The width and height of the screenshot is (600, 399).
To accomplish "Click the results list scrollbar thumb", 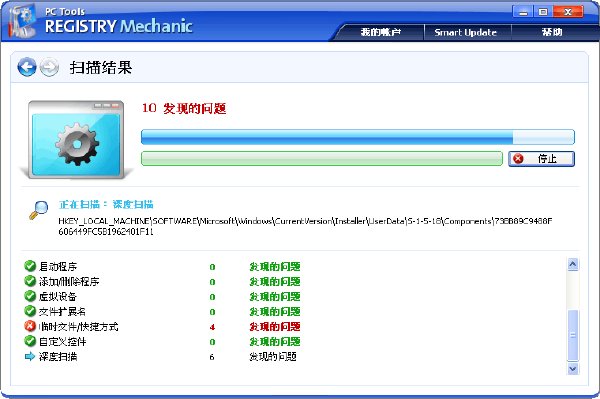I will tap(573, 335).
